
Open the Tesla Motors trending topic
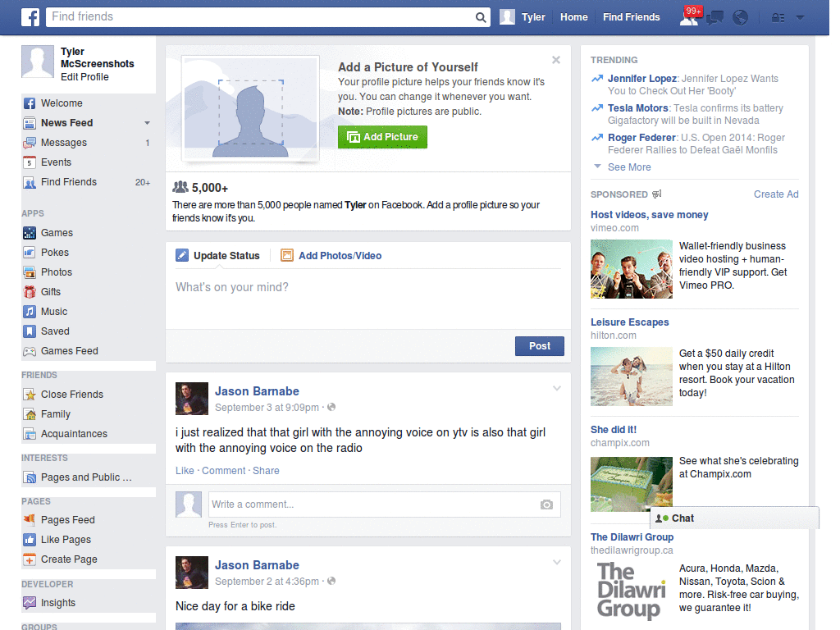tap(637, 108)
